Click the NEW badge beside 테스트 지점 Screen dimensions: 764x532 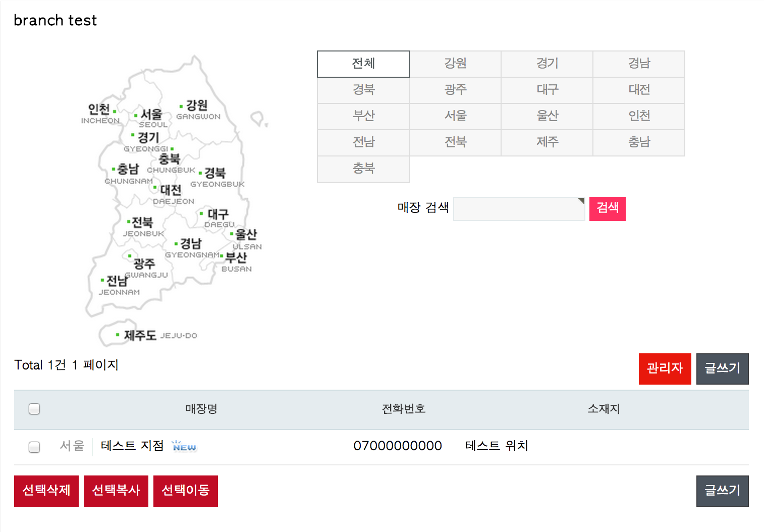[184, 447]
